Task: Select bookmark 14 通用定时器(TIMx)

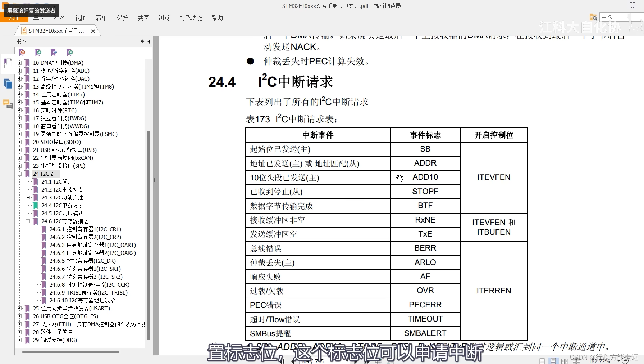Action: [59, 94]
